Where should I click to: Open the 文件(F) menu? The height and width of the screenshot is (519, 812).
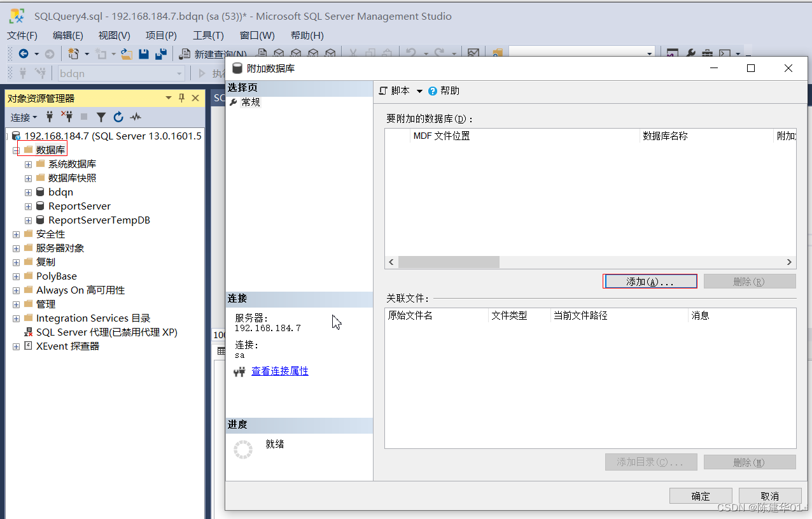click(x=22, y=36)
